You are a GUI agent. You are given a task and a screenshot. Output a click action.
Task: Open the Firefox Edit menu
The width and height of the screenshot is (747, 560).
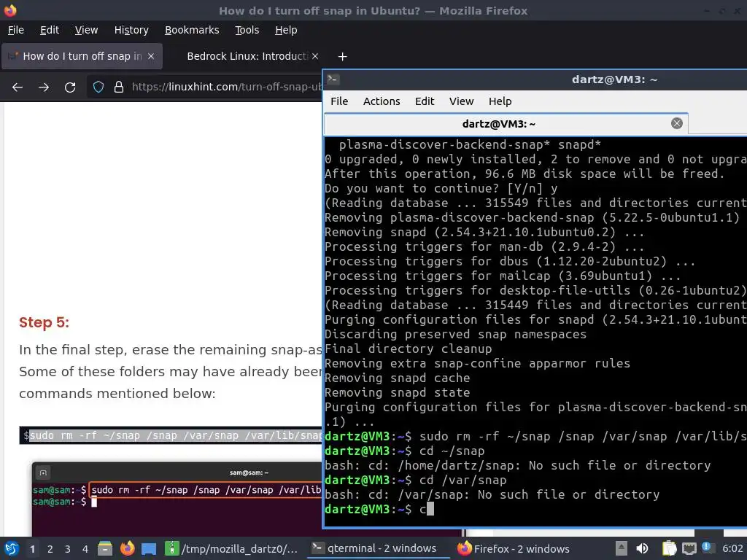click(50, 30)
